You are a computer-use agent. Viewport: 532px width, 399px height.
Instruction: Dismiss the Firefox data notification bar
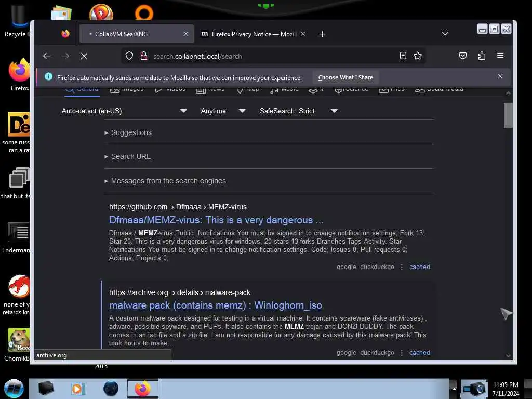500,76
